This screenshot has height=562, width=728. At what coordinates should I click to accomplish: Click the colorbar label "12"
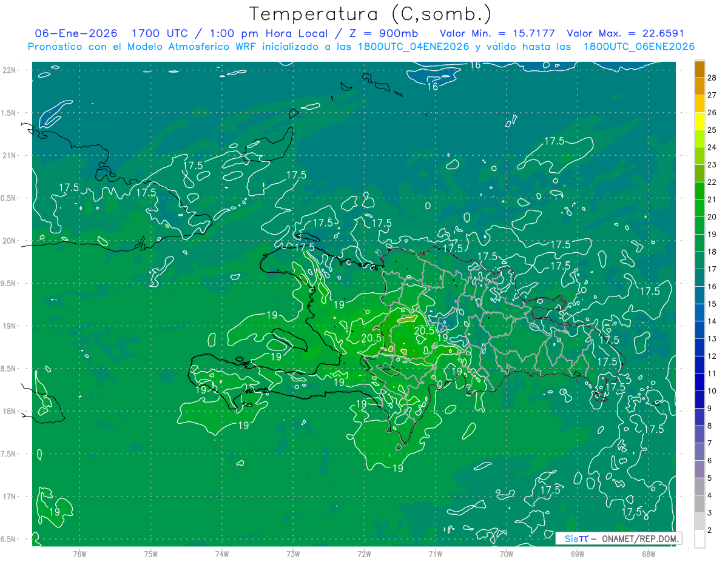coord(712,356)
